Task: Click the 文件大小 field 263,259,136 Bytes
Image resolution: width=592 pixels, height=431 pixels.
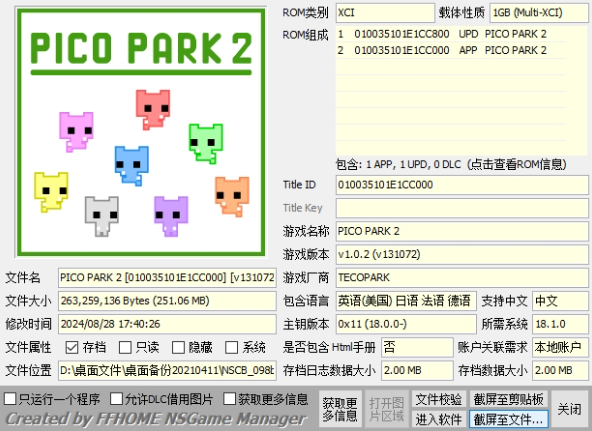Action: [167, 301]
